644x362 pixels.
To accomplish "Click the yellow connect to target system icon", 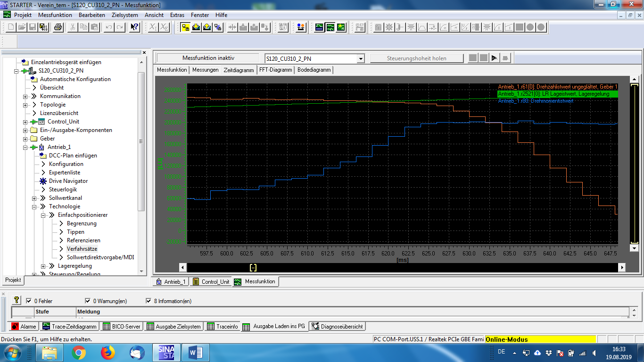I will [185, 27].
